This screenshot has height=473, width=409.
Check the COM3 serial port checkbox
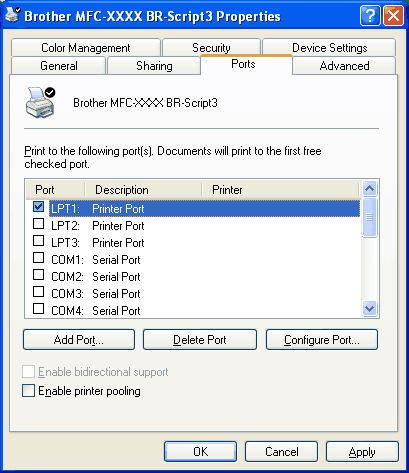click(x=39, y=292)
